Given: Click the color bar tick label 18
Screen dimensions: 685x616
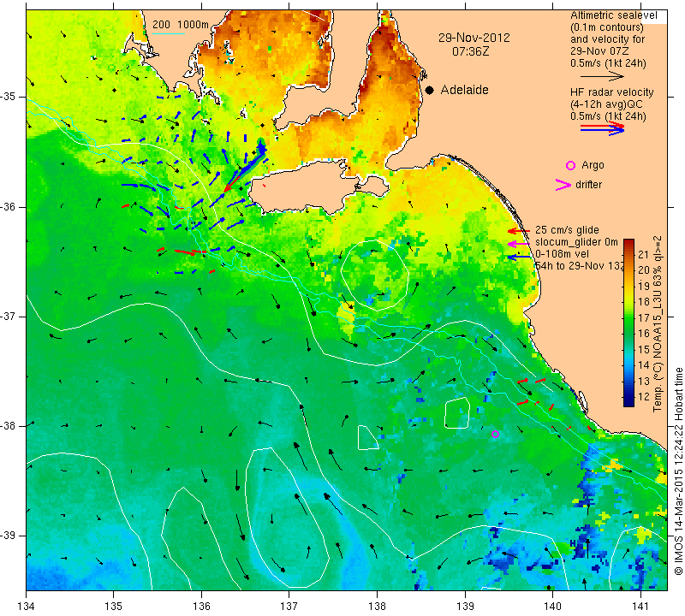Looking at the screenshot, I should (644, 302).
